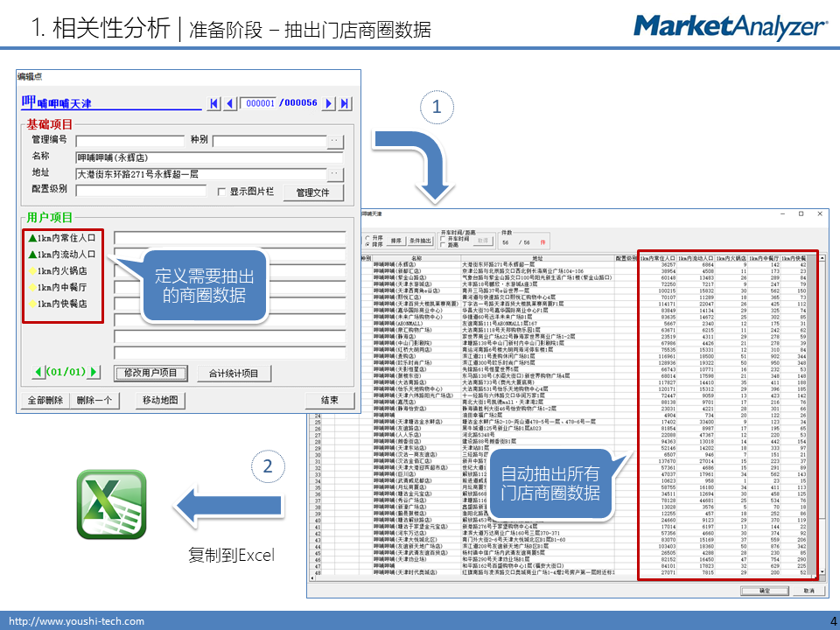Click the 删除一个 button
840x630 pixels.
coord(94,400)
